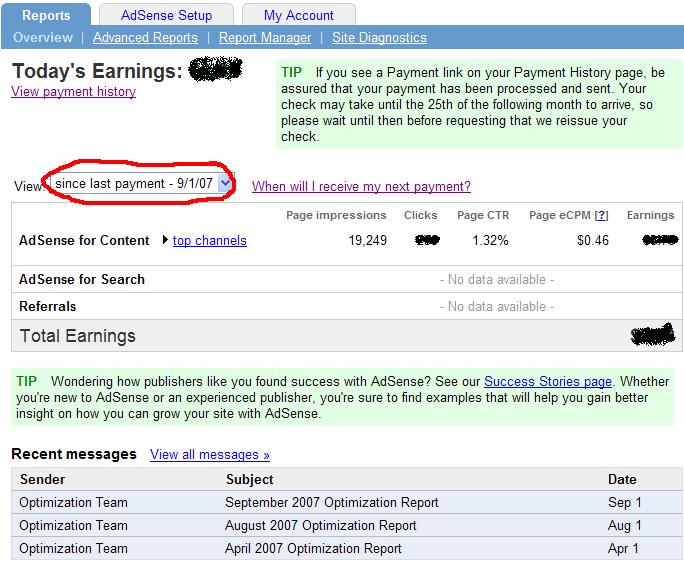Open Site Diagnostics
This screenshot has height=561, width=684.
click(x=379, y=38)
